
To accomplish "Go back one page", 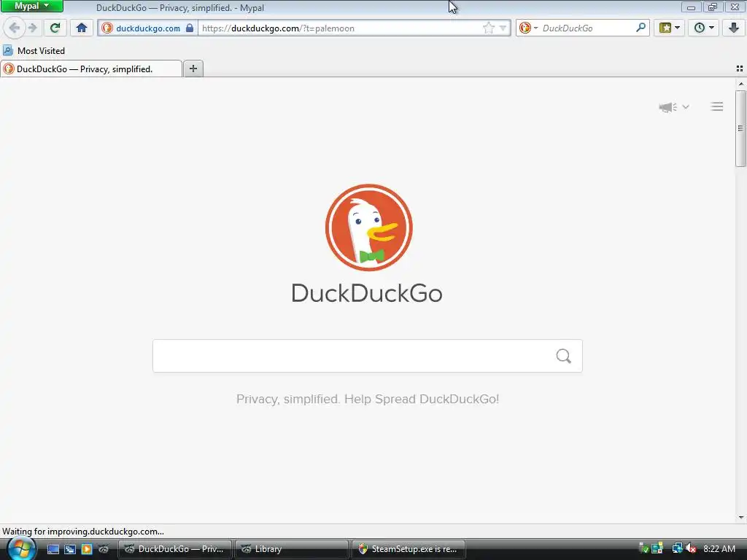I will (x=14, y=28).
